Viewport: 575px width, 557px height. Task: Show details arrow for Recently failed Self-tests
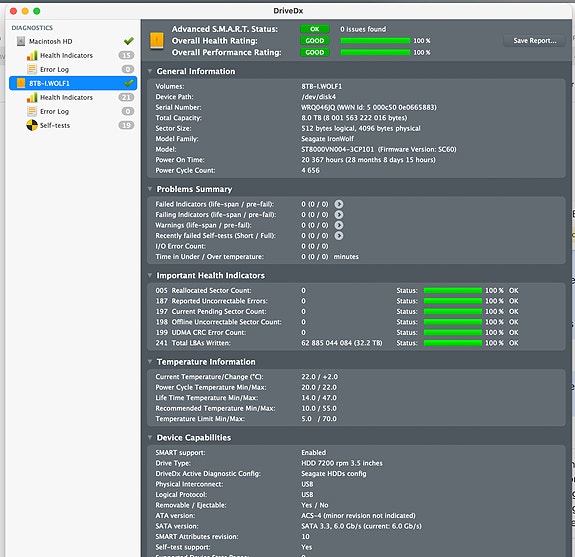pos(339,236)
